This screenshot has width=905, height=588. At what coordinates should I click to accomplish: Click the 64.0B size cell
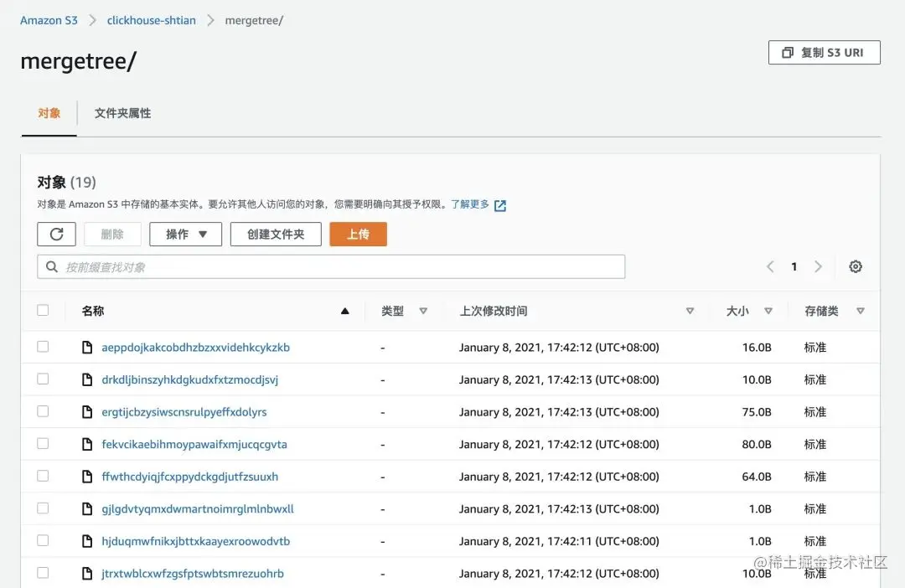(757, 477)
